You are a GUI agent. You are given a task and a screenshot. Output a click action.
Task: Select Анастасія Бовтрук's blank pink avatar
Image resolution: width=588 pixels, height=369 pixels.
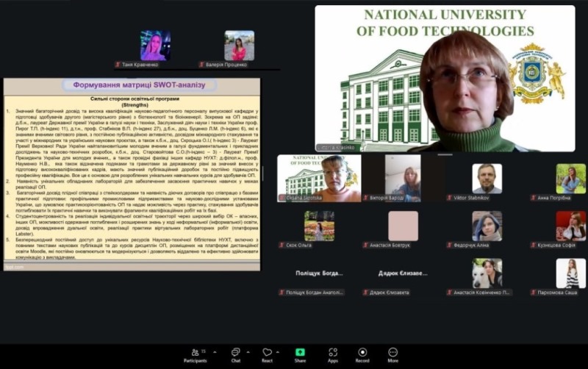pos(403,226)
